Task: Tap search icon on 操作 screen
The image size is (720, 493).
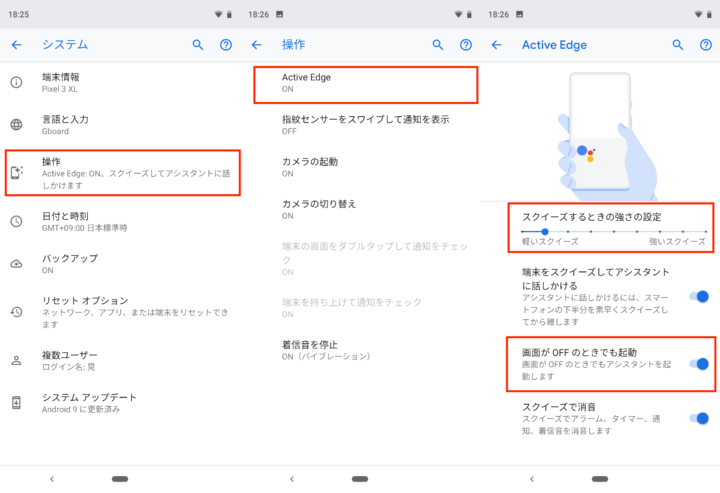Action: (x=438, y=45)
